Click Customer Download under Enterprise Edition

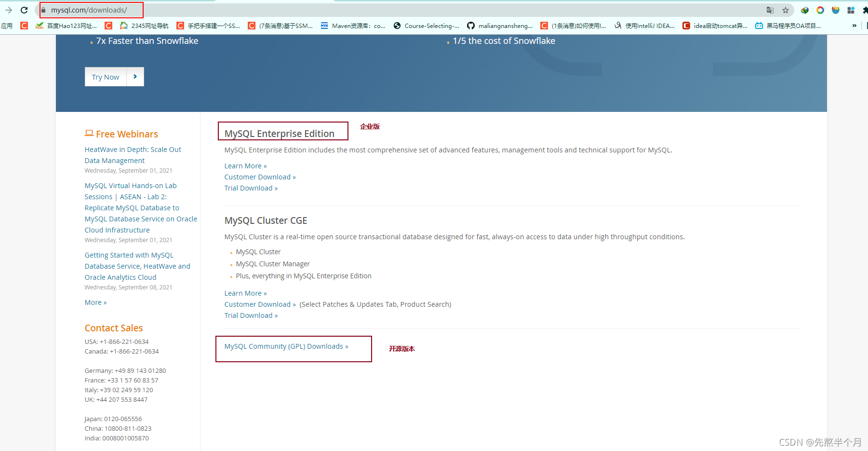point(260,177)
